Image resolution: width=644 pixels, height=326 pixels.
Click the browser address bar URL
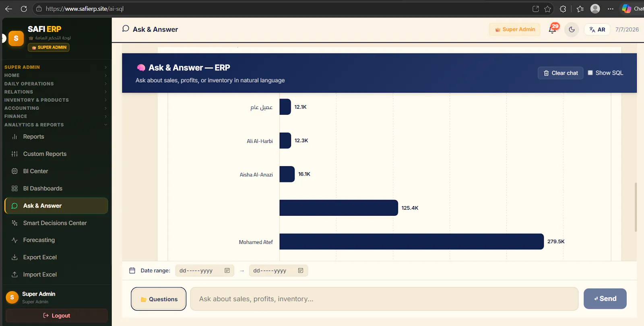pyautogui.click(x=85, y=9)
